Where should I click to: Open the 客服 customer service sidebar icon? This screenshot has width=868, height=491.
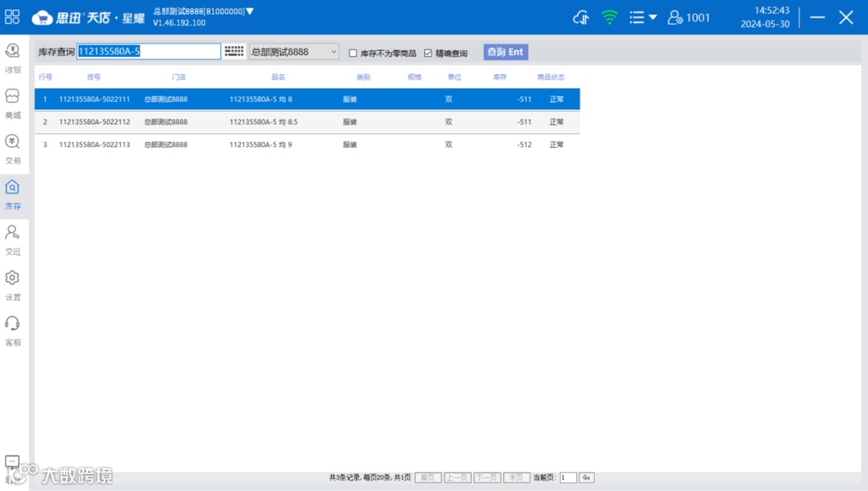[13, 330]
